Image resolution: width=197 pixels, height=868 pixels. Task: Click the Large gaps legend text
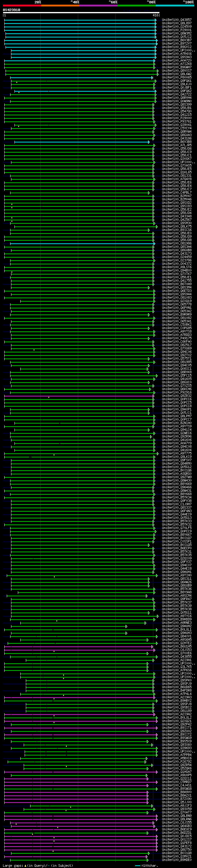38,866
